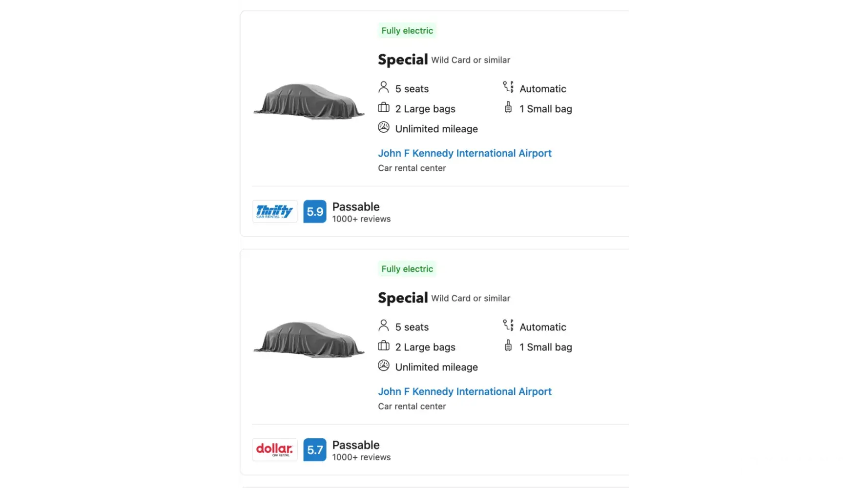Click the automatic transmission icon in Thrifty listing

tap(508, 87)
